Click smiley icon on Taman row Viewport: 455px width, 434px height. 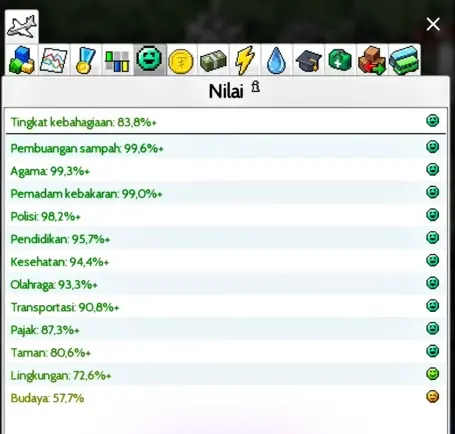[432, 351]
